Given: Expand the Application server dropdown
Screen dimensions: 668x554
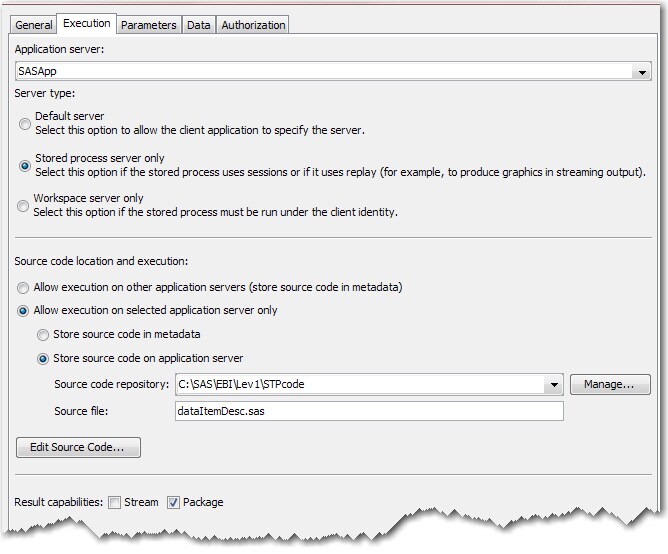Looking at the screenshot, I should click(641, 72).
